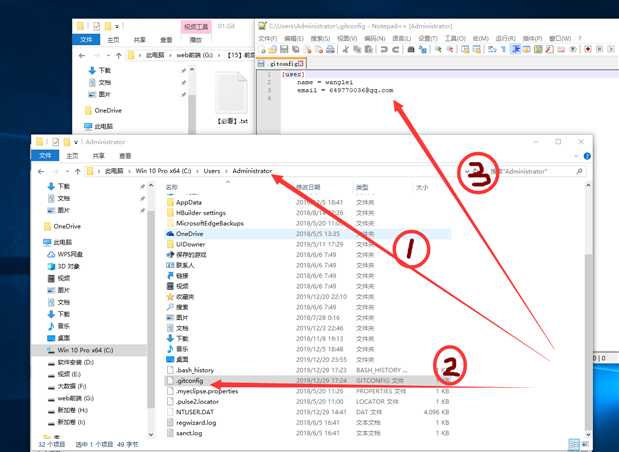Click Users in the Administrator address bar

coord(212,171)
